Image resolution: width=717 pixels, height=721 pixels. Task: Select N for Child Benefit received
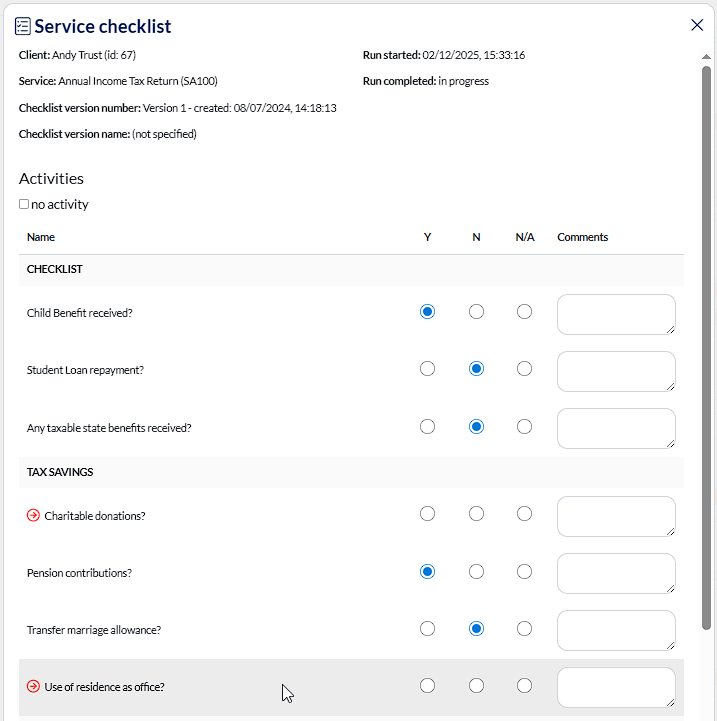pyautogui.click(x=476, y=312)
